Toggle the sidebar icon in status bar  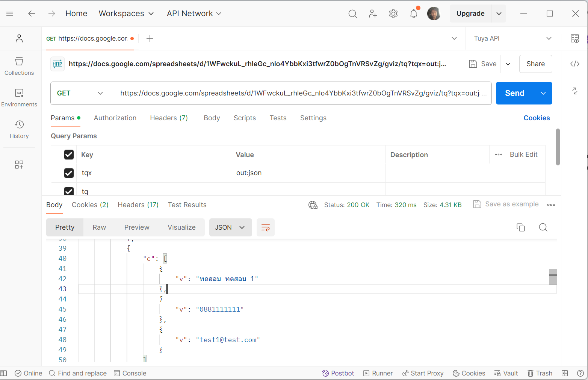(x=4, y=373)
